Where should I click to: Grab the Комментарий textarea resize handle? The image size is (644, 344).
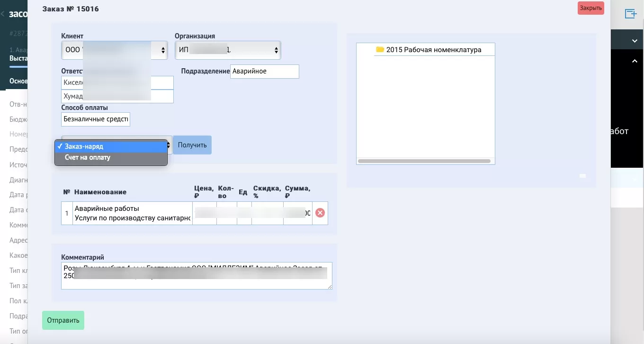click(x=330, y=287)
